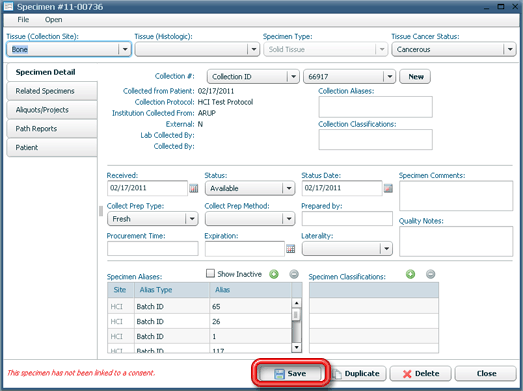
Task: Open the Status dropdown showing Available
Action: pyautogui.click(x=289, y=188)
